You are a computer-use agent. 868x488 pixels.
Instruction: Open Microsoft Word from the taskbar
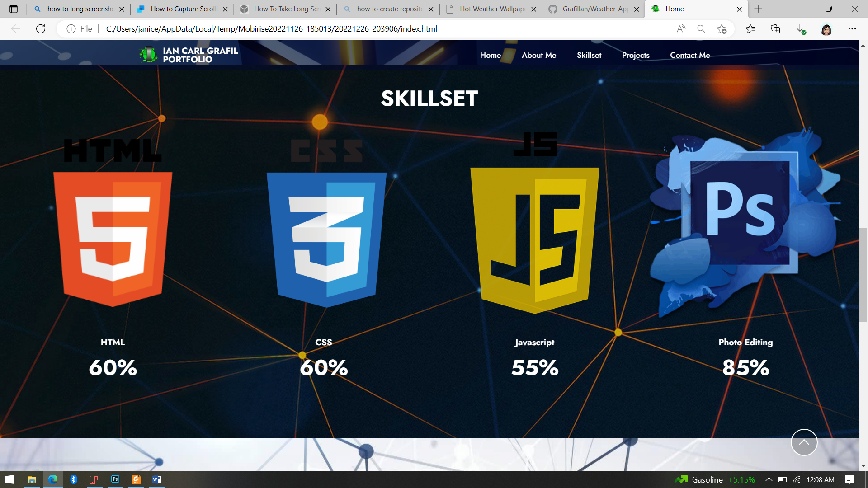pyautogui.click(x=157, y=479)
